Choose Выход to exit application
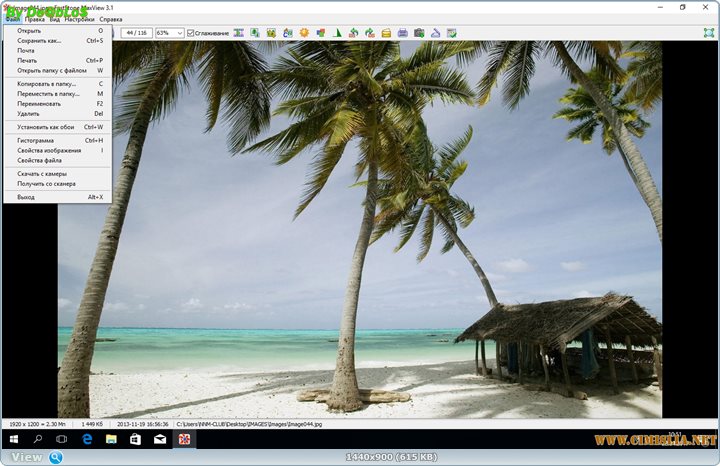 point(57,197)
